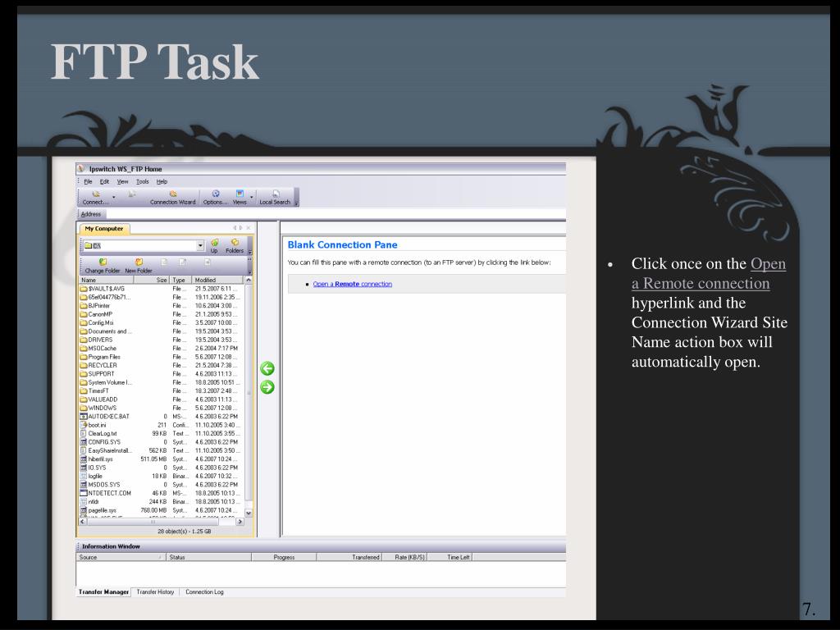Open the File menu
The height and width of the screenshot is (630, 840).
click(88, 181)
